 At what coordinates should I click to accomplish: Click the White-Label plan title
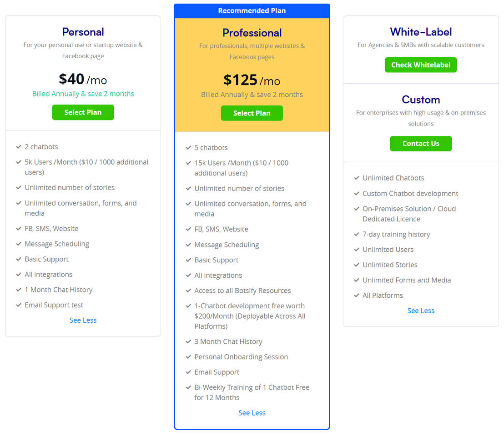point(421,32)
